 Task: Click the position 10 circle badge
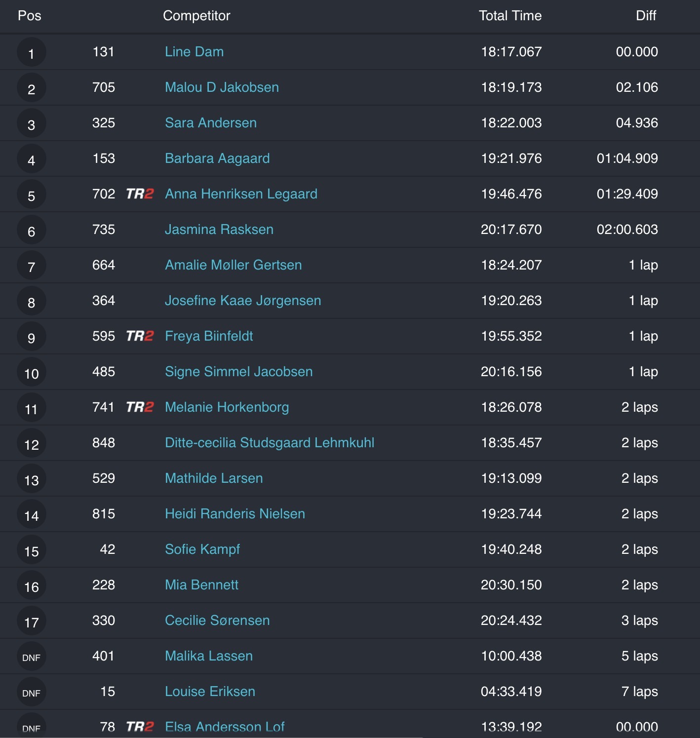(32, 373)
